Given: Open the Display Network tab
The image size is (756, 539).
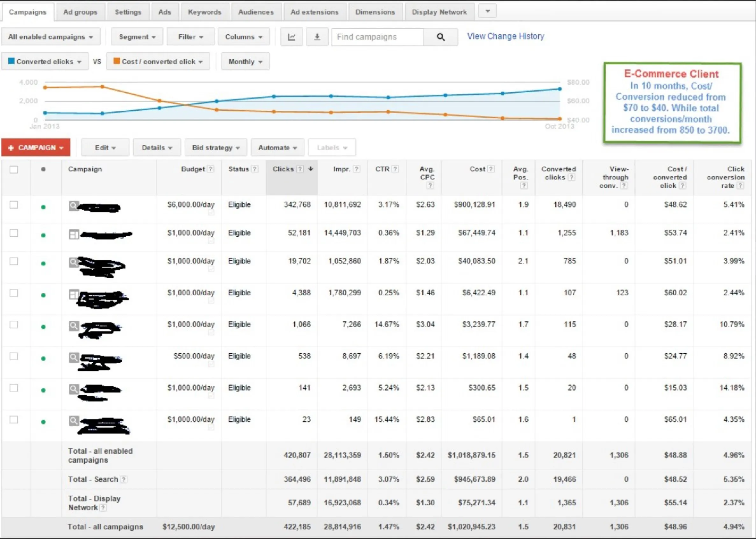Looking at the screenshot, I should tap(439, 12).
